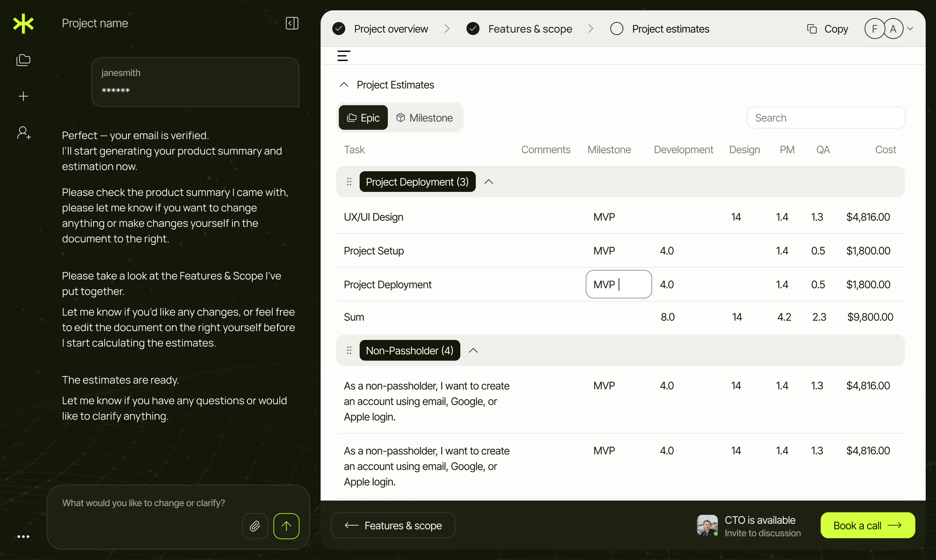The width and height of the screenshot is (936, 560).
Task: Click the MVP milestone edit field for Project Deployment
Action: click(619, 284)
